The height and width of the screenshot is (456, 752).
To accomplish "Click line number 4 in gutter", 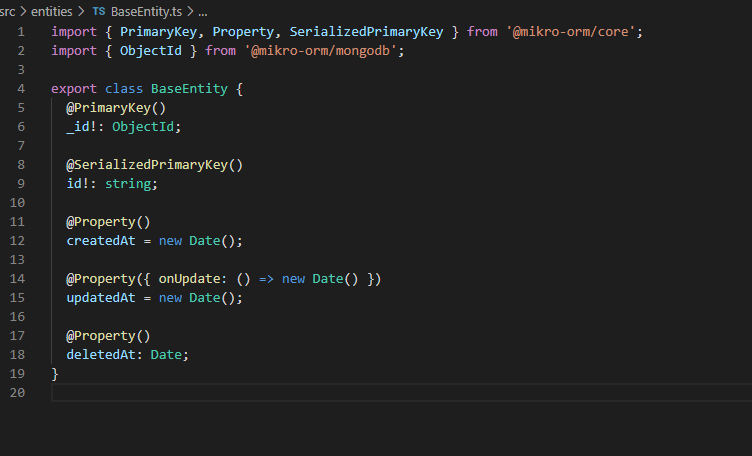I will point(21,89).
